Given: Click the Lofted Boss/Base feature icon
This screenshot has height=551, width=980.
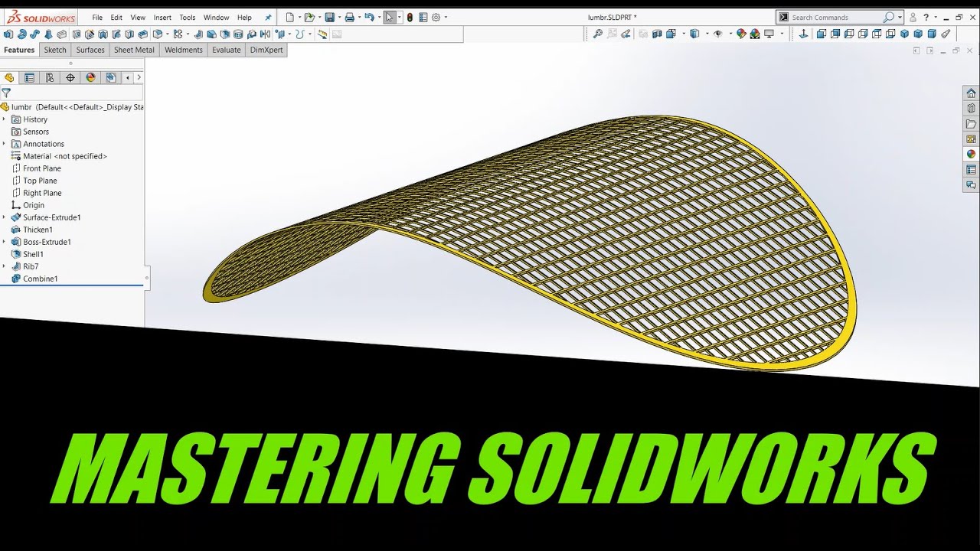Looking at the screenshot, I should (48, 34).
